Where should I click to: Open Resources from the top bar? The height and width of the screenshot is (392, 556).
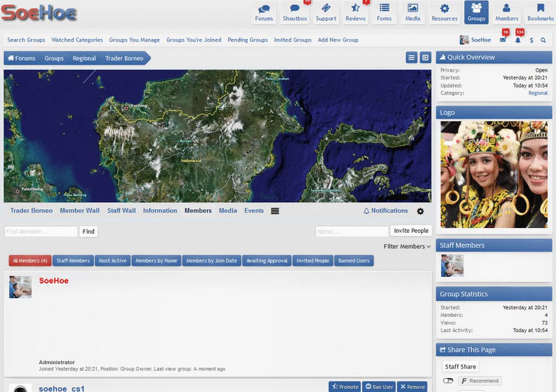[x=444, y=12]
